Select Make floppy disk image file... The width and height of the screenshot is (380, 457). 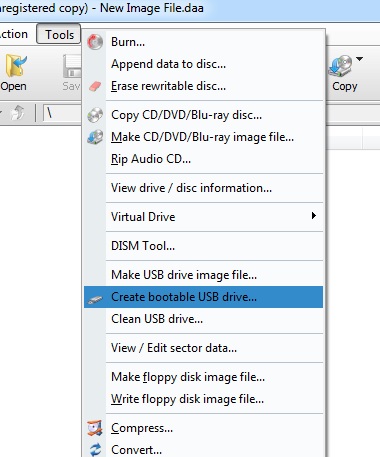tap(203, 377)
